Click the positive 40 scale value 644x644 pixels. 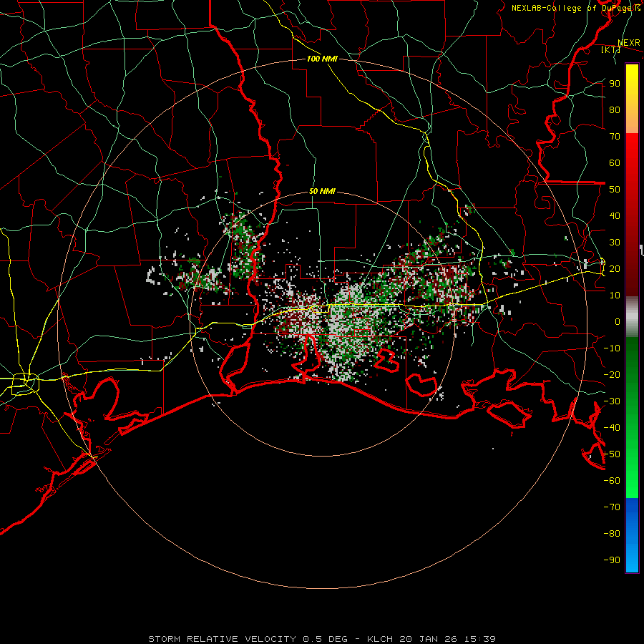tap(615, 215)
